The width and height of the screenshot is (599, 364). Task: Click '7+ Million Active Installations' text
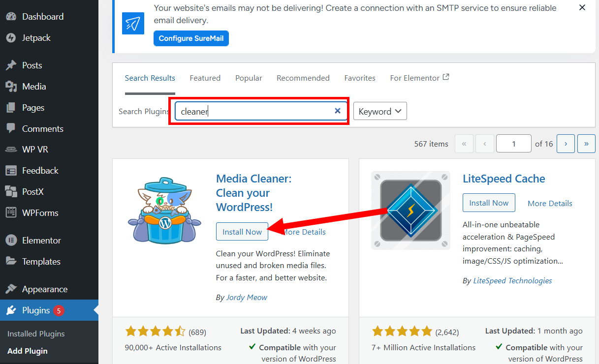pos(424,347)
